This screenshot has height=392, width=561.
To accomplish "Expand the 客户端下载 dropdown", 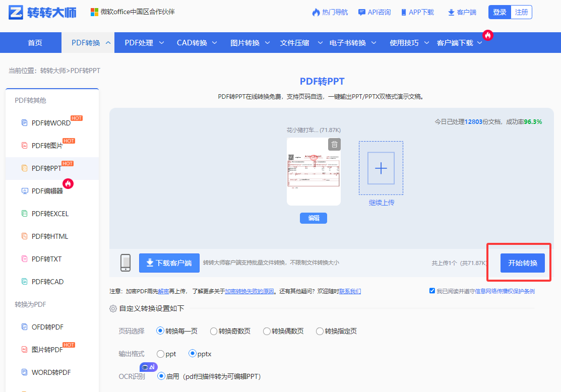I will point(480,42).
